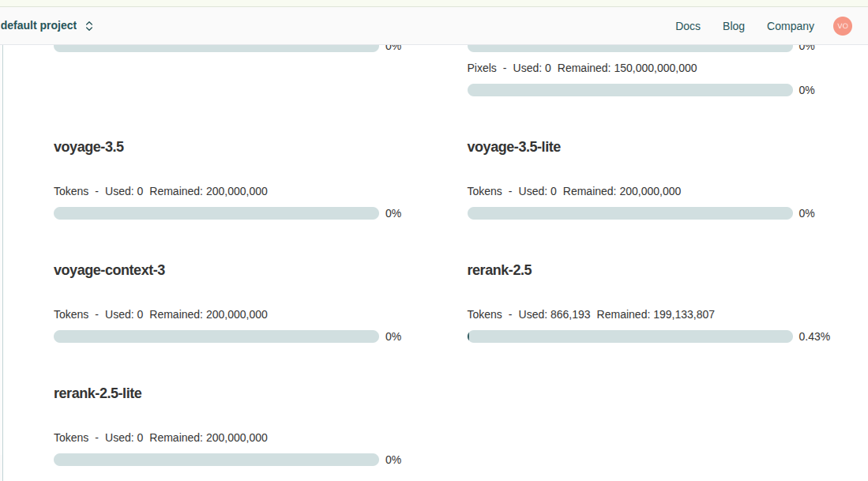This screenshot has width=868, height=481.
Task: Open the Docs link
Action: (x=688, y=26)
